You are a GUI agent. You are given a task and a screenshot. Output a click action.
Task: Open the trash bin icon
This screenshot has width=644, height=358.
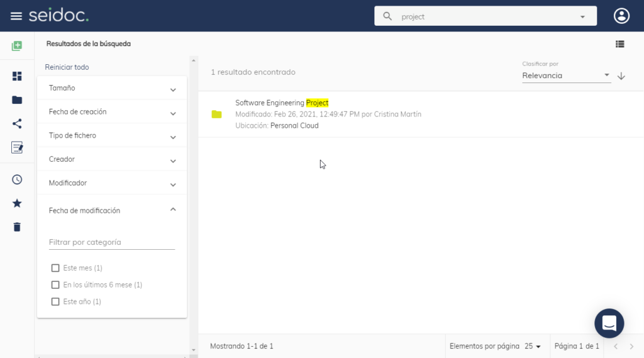(17, 227)
